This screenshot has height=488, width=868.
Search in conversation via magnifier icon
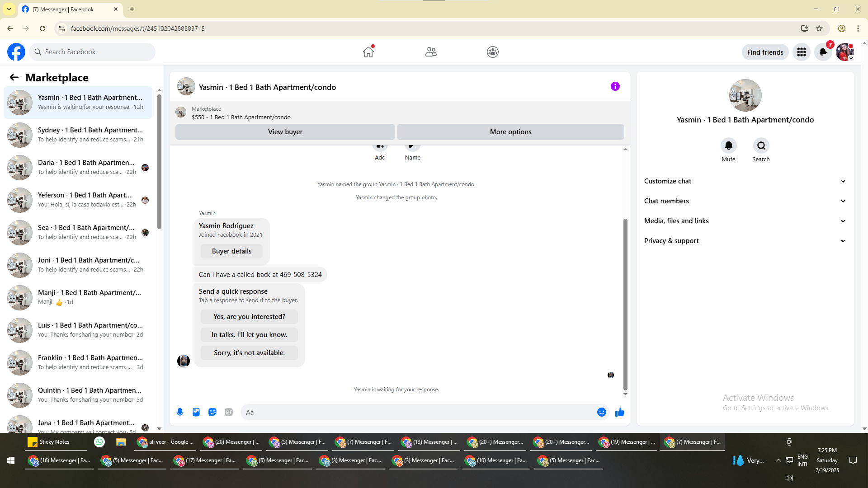(x=761, y=145)
